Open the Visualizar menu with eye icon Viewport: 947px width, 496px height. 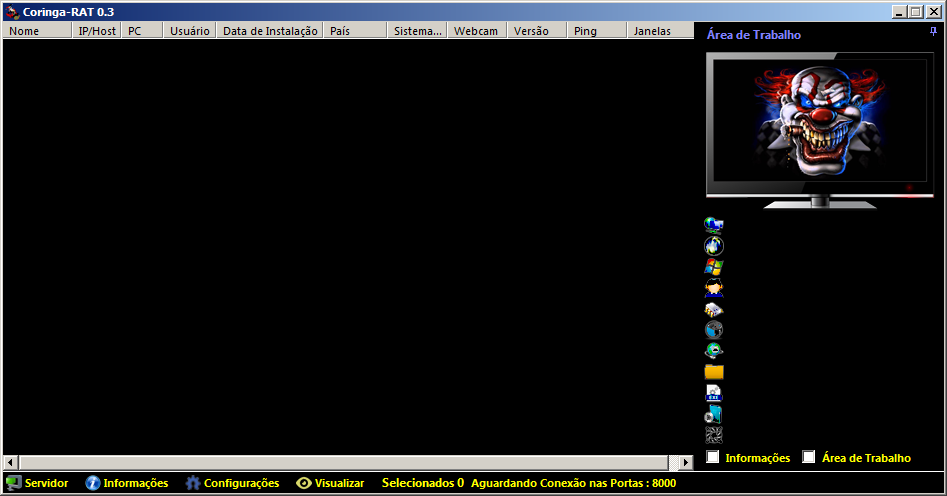pyautogui.click(x=330, y=483)
